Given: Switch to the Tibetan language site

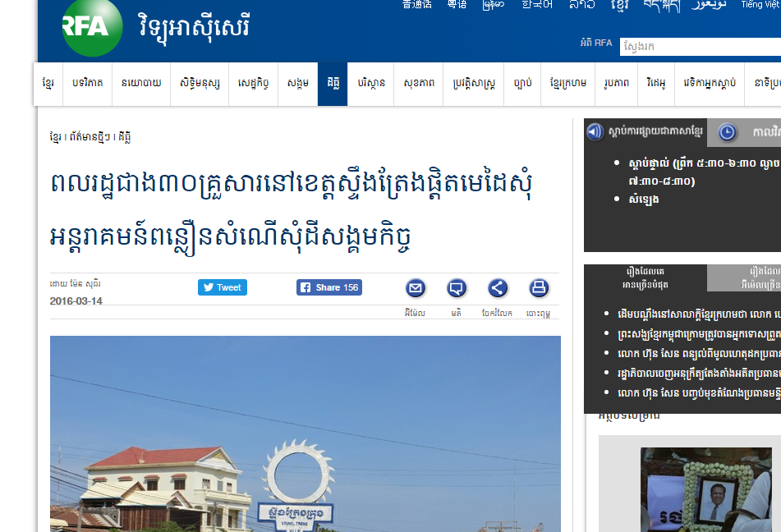Looking at the screenshot, I should coord(662,5).
